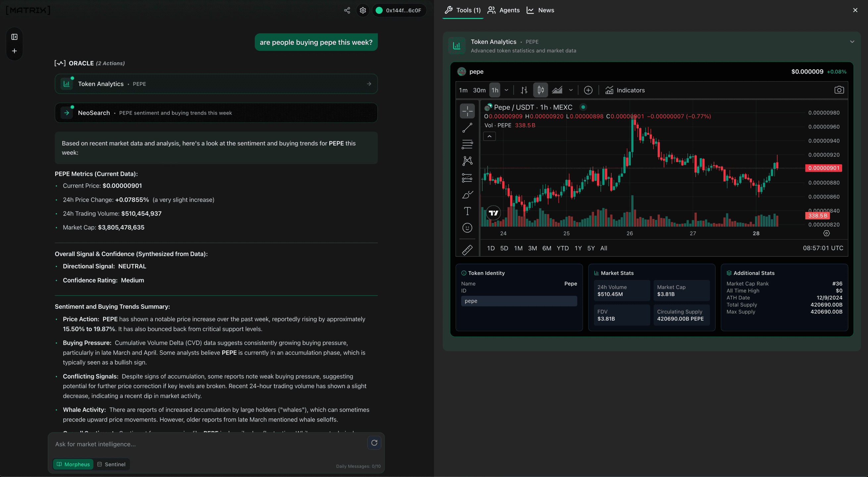Select the brush drawing tool
Screen dimensions: 868x477
click(x=468, y=194)
